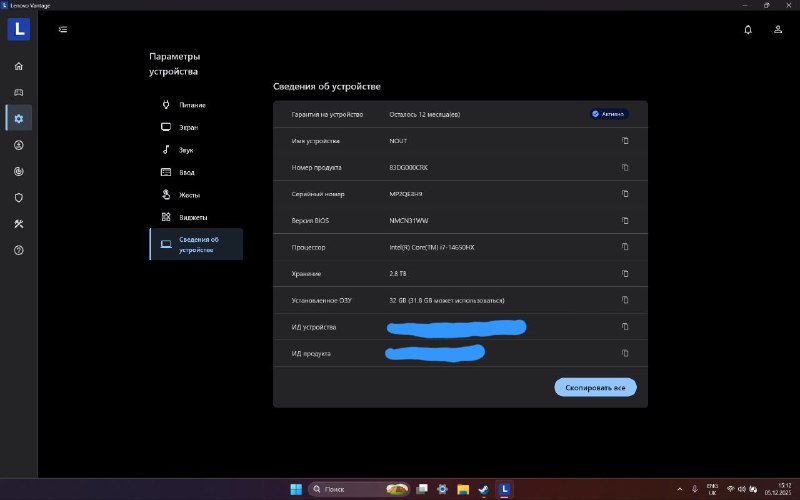800x500 pixels.
Task: Open the Gaming section via controller icon
Action: point(19,92)
